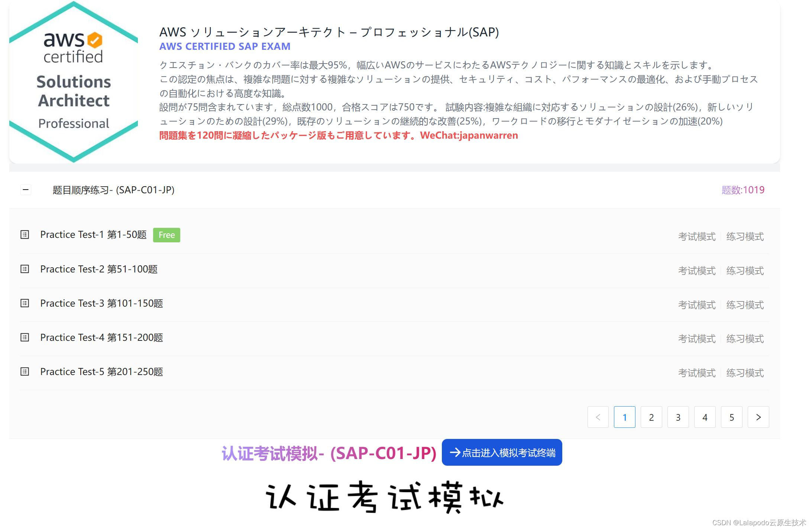The image size is (812, 530).
Task: Start 练习模式 for Practice Test-3
Action: [745, 305]
